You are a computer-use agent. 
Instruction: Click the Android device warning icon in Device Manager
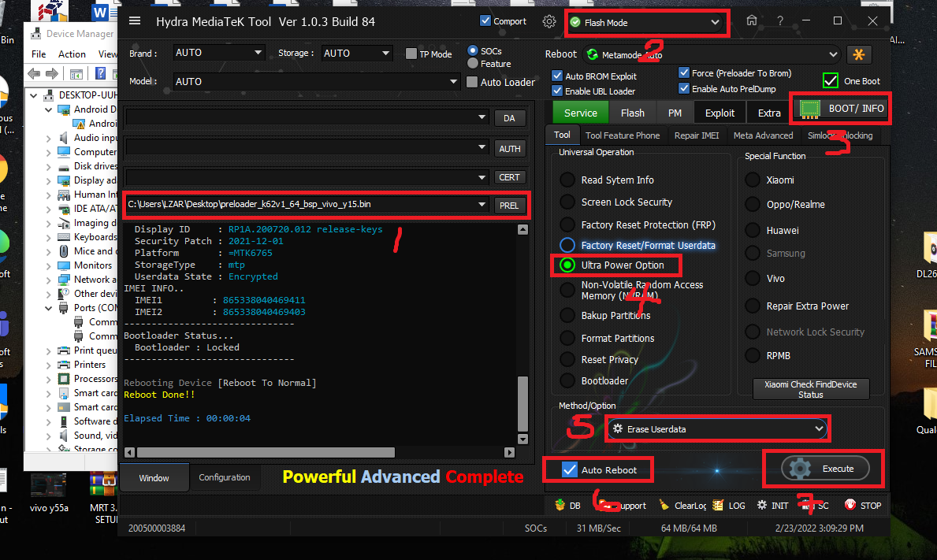79,124
